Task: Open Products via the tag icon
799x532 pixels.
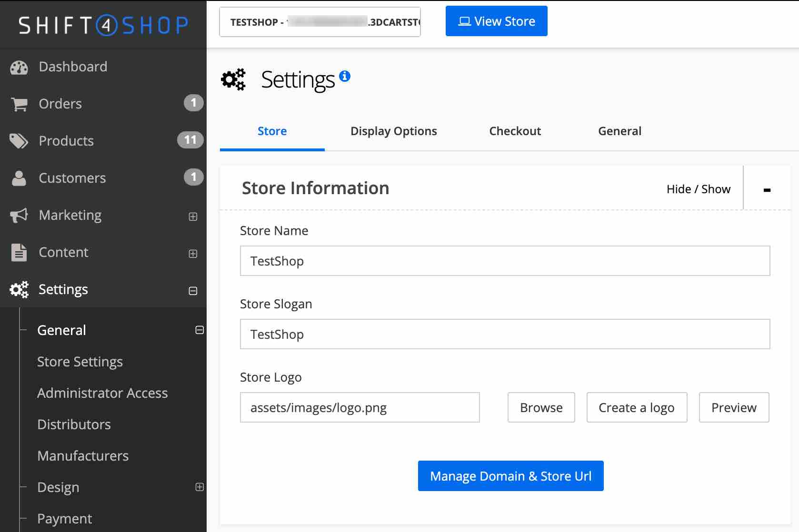Action: pyautogui.click(x=18, y=140)
